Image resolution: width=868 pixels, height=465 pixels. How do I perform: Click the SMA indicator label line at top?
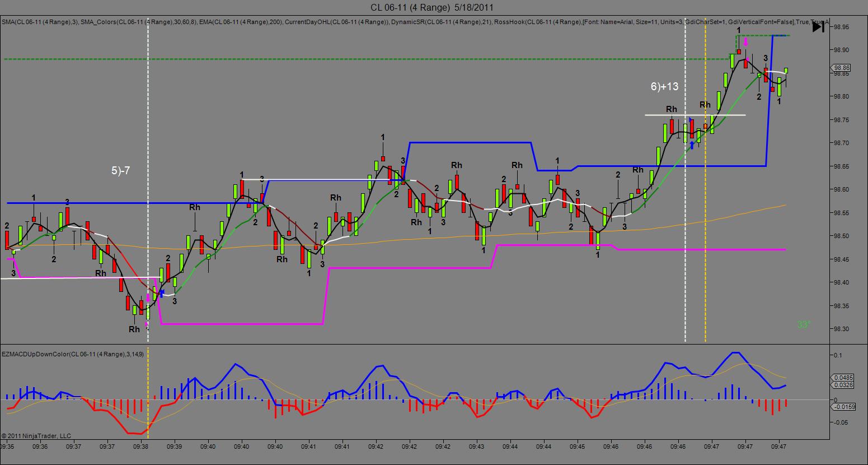click(414, 21)
